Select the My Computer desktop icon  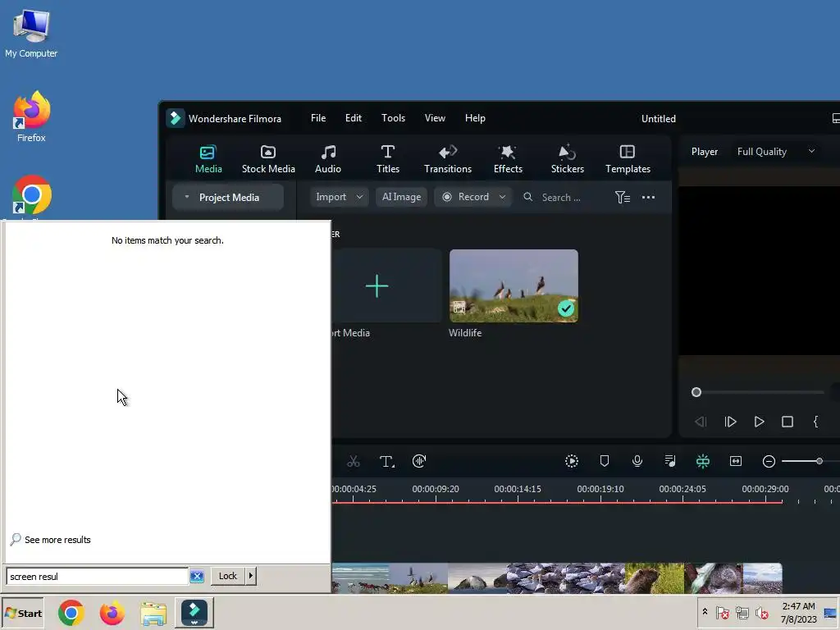click(31, 33)
